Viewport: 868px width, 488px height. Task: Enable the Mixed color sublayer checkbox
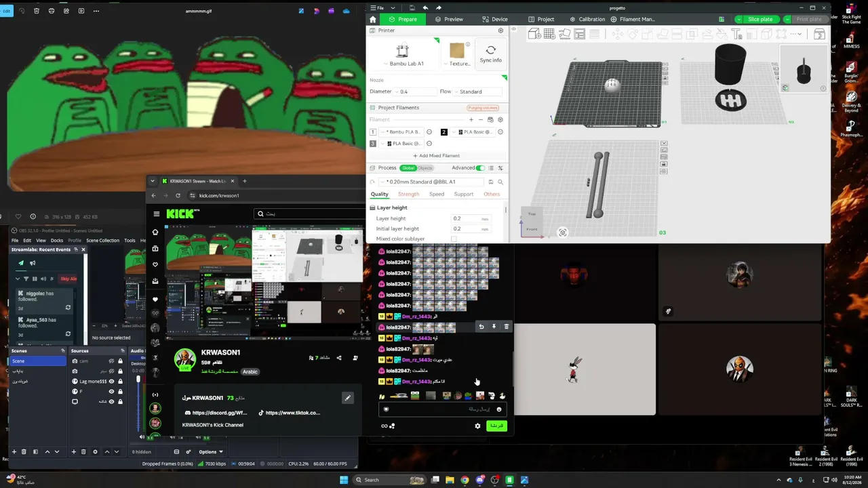coord(454,239)
